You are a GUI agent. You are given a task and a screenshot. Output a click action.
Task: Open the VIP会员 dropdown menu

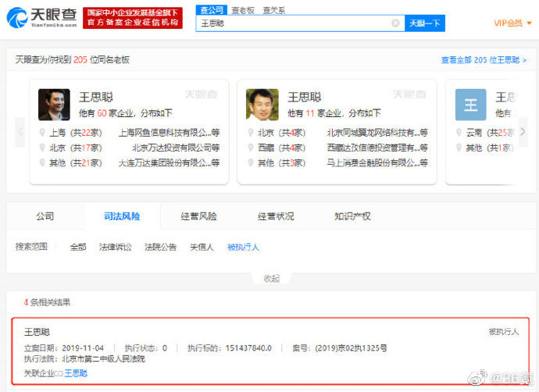pyautogui.click(x=511, y=23)
